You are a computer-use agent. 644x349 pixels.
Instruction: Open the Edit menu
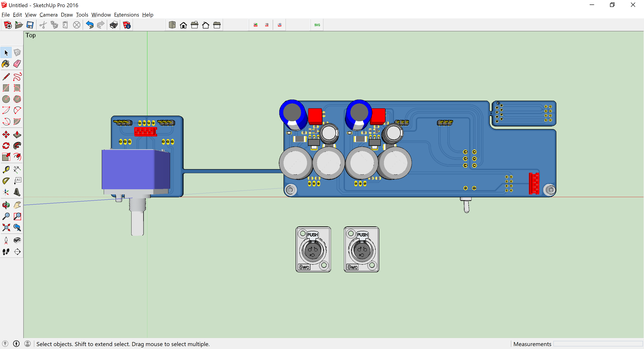tap(17, 15)
